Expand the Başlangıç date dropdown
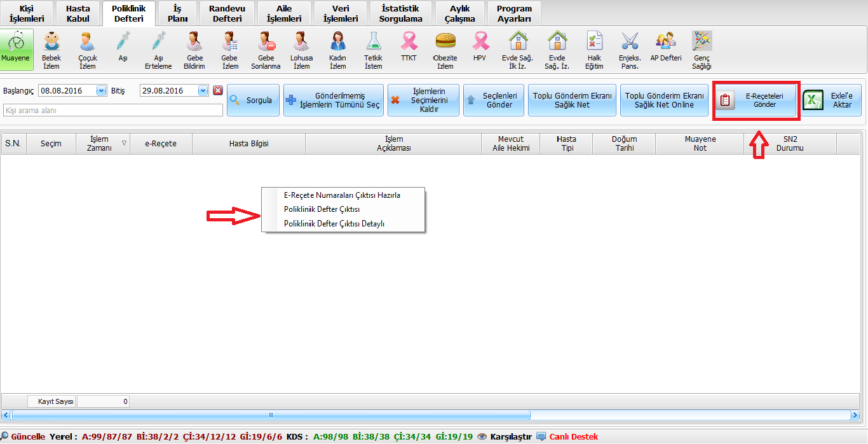This screenshot has width=868, height=444. (101, 90)
